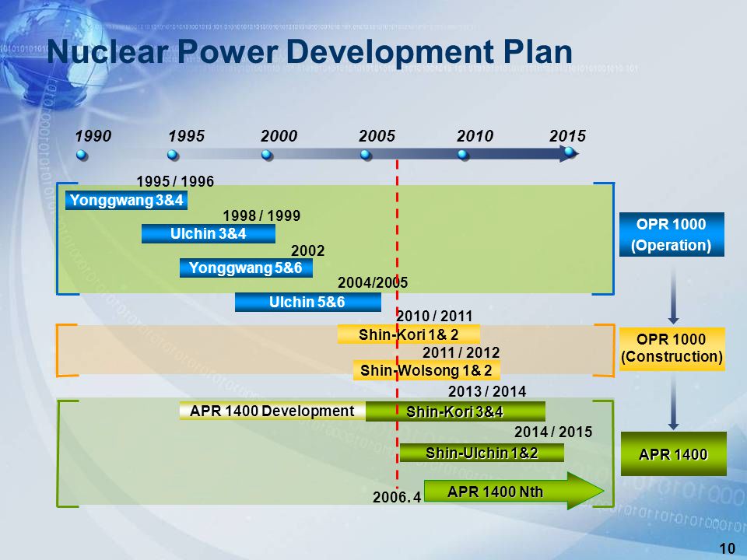Click the slide page number 10

(728, 548)
